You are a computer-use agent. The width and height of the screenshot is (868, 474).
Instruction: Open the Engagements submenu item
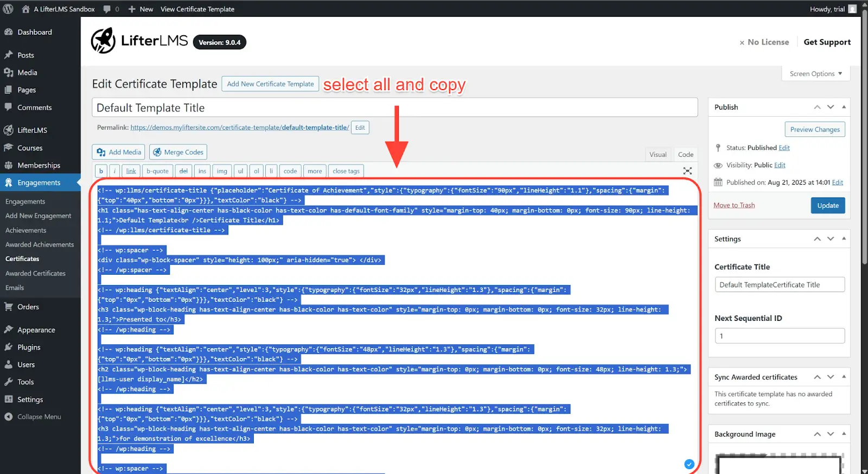pos(25,201)
